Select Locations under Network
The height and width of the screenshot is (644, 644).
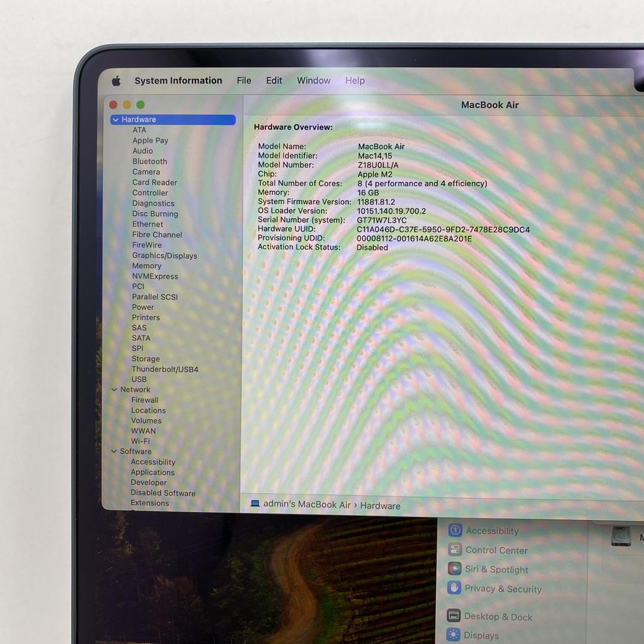[148, 410]
